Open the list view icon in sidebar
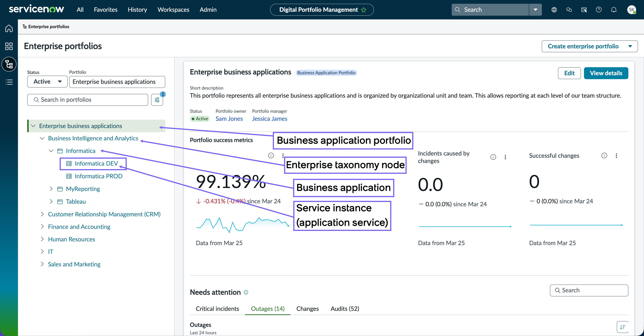 click(x=9, y=82)
